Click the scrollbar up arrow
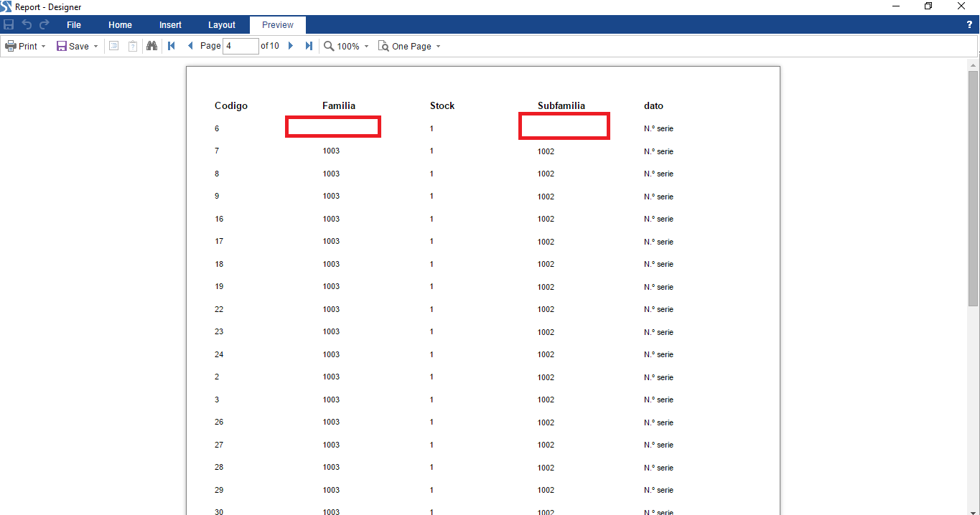Screen dimensions: 980x515 coord(973,65)
